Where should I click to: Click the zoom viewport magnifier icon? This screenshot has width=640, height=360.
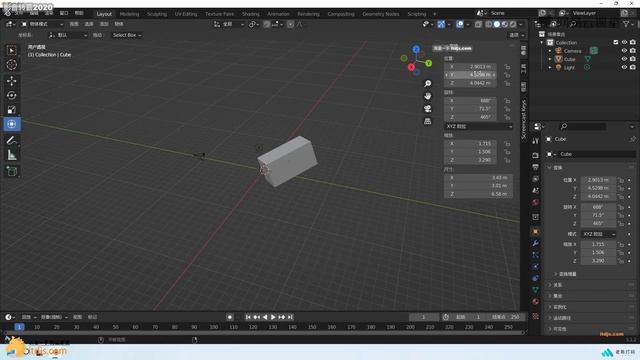(427, 84)
